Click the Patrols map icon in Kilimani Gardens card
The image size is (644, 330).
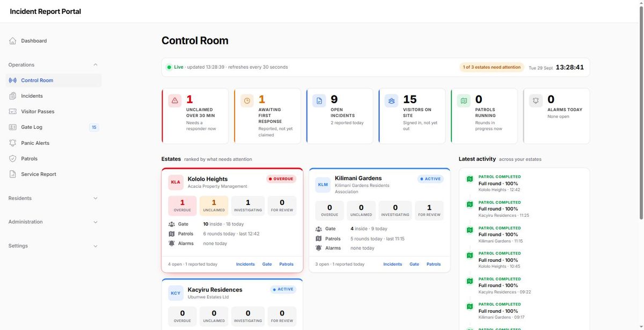[x=319, y=239]
